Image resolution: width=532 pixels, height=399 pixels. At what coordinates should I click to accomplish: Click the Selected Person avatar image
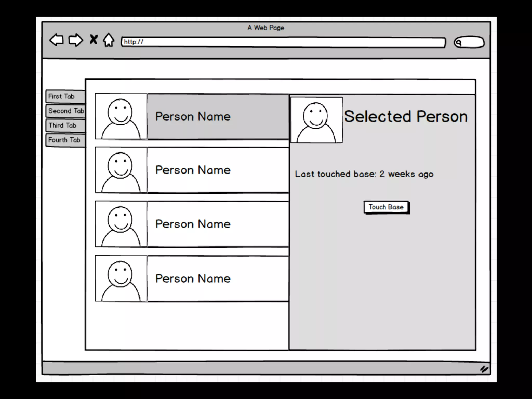[x=316, y=120]
